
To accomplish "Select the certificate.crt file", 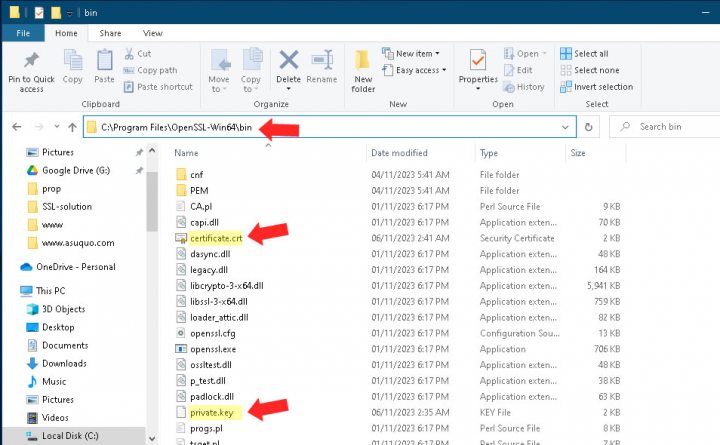I will coord(216,238).
